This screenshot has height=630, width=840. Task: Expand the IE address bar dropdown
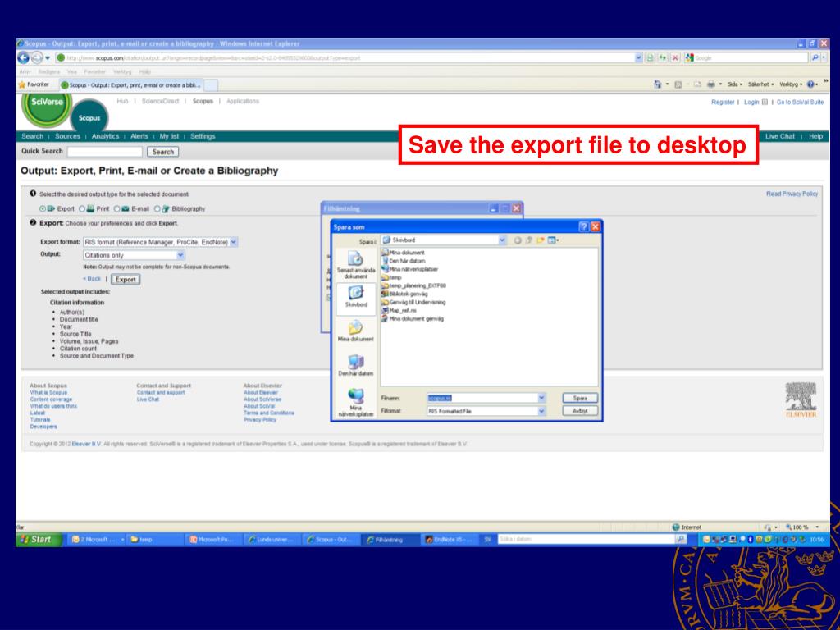click(638, 58)
